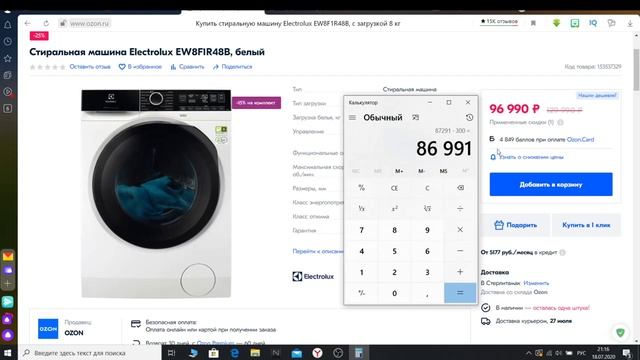Click the Ozon.Card link
The width and height of the screenshot is (640, 360).
(580, 139)
